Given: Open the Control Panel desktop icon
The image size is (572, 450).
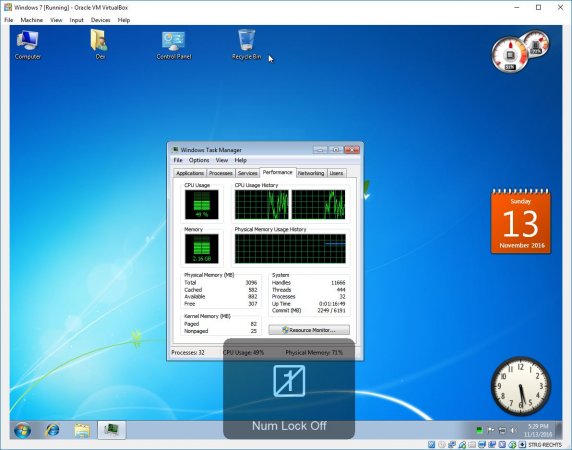Looking at the screenshot, I should [x=174, y=46].
